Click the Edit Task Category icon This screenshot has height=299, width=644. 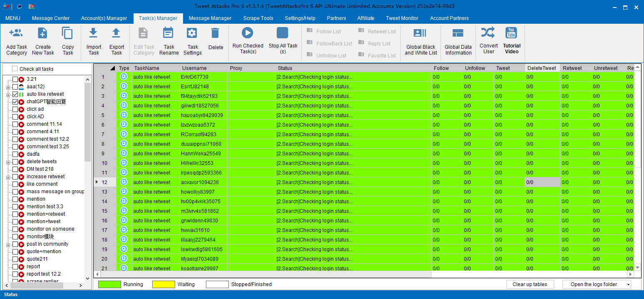click(144, 33)
